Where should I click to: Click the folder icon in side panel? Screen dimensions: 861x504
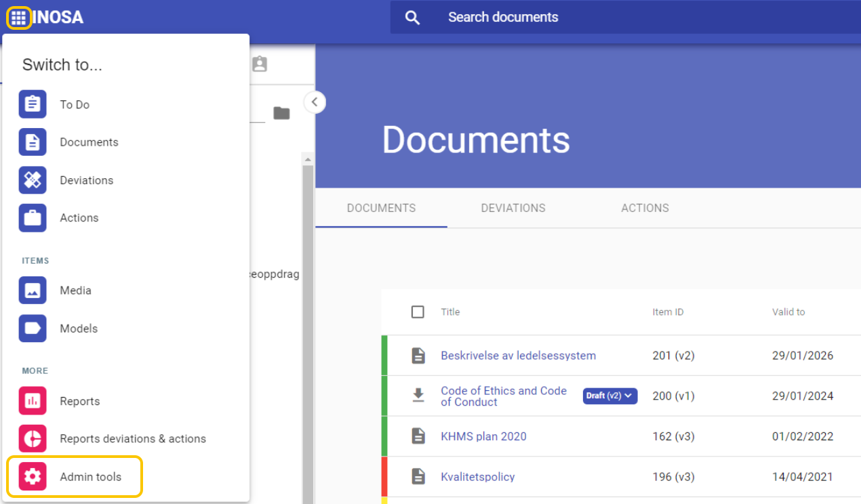coord(281,113)
